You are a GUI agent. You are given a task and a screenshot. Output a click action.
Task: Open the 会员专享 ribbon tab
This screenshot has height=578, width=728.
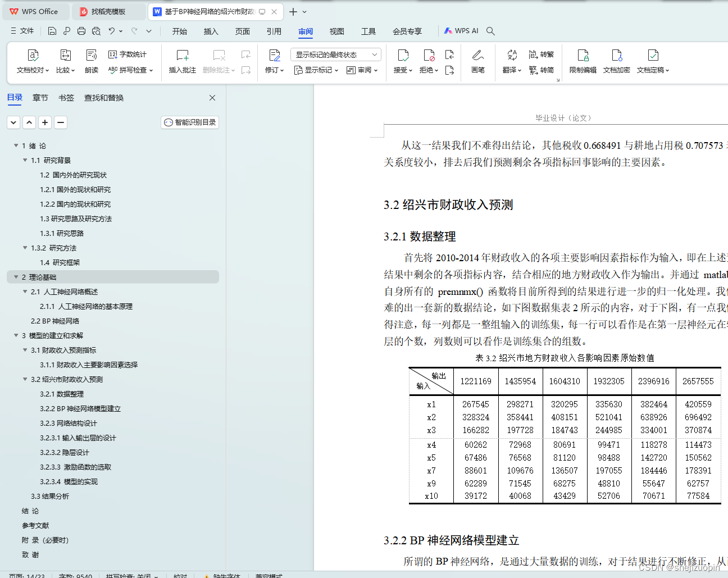(407, 31)
